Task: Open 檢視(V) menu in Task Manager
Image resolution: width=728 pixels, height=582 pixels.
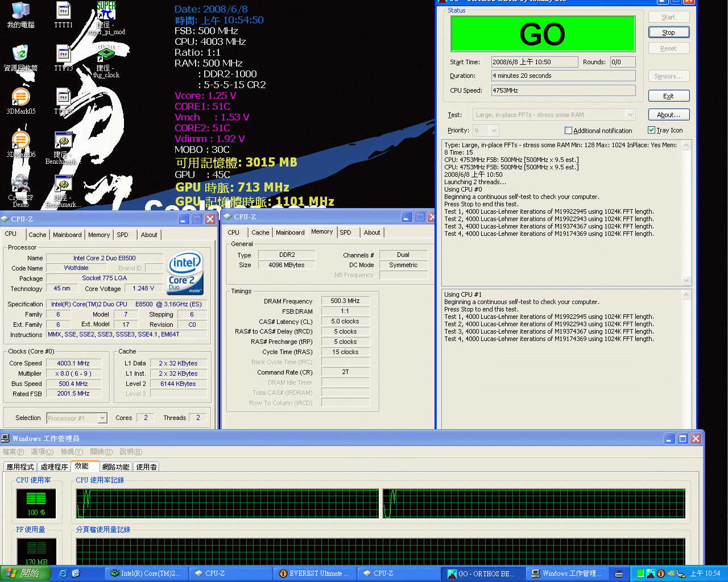Action: (x=72, y=452)
